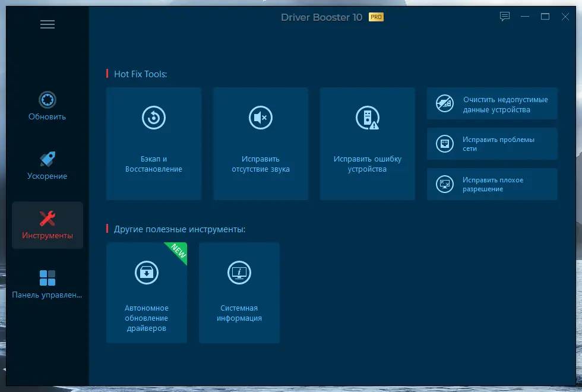The image size is (582, 392).
Task: Select Очистить недопустимые данные устройства text
Action: click(505, 105)
